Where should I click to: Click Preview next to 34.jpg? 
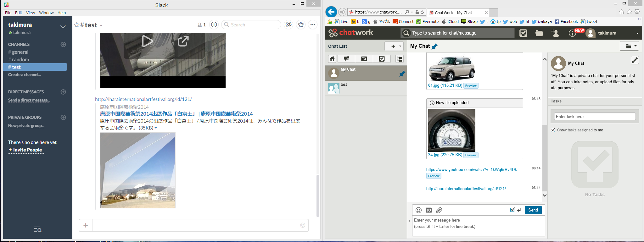coord(471,155)
